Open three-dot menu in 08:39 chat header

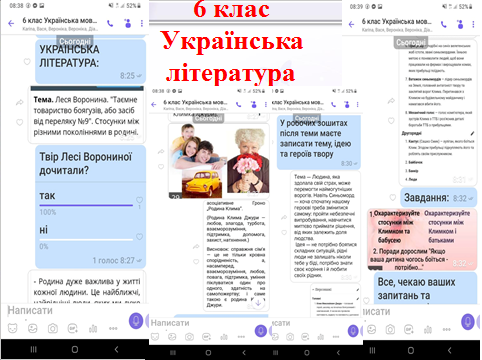coord(473,24)
